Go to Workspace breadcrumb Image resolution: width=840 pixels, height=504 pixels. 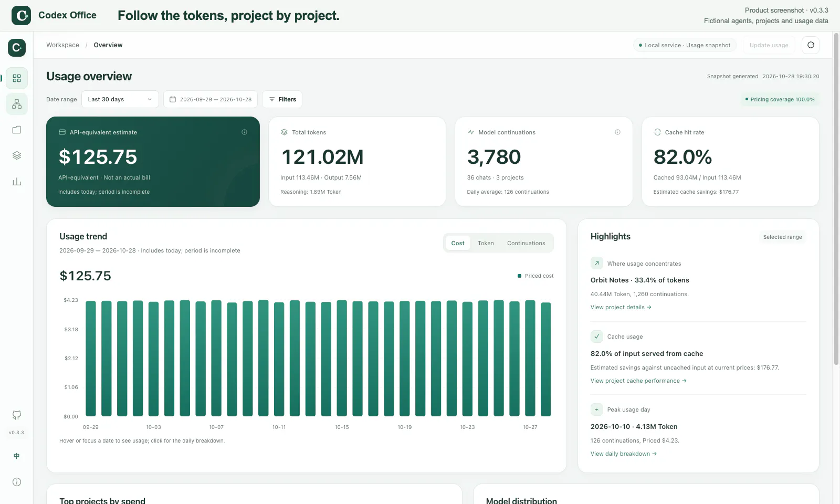click(62, 45)
